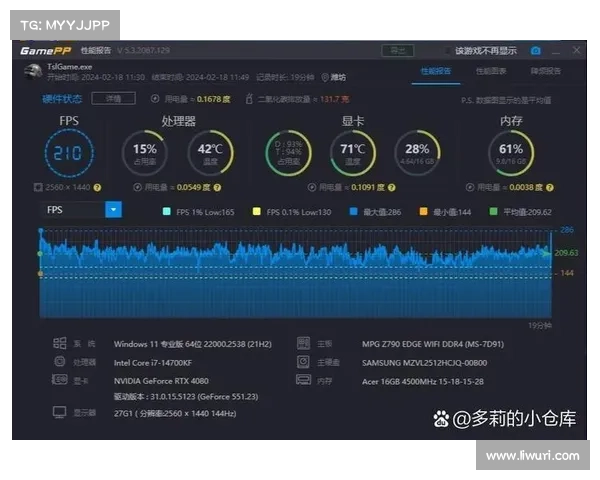Click the memory power usage icon
This screenshot has height=480, width=600.
(x=470, y=187)
